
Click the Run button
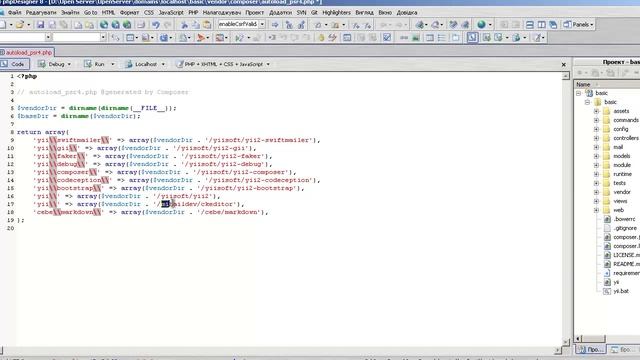(95, 64)
